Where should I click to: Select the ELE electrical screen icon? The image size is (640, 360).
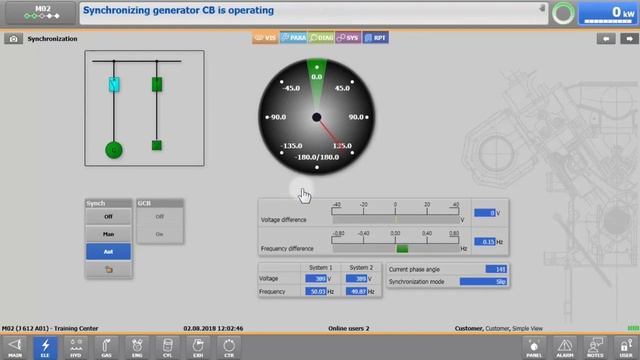point(45,348)
